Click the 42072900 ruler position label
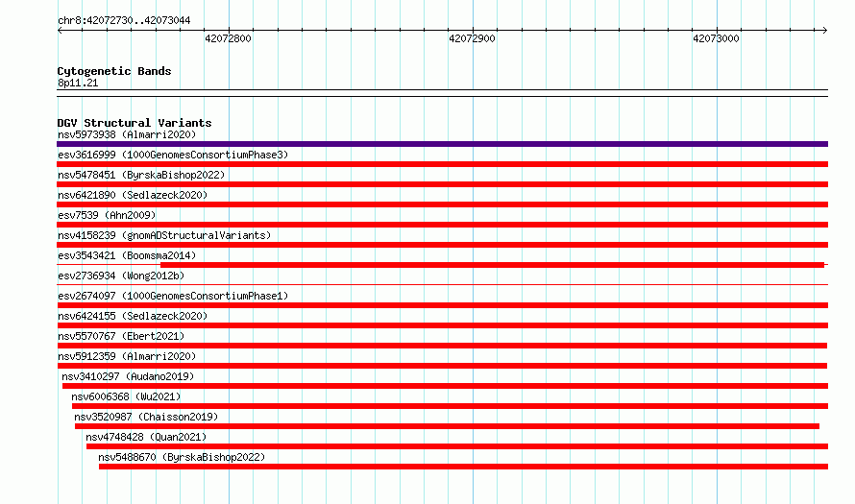Viewport: 855px width, 504px height. [473, 38]
